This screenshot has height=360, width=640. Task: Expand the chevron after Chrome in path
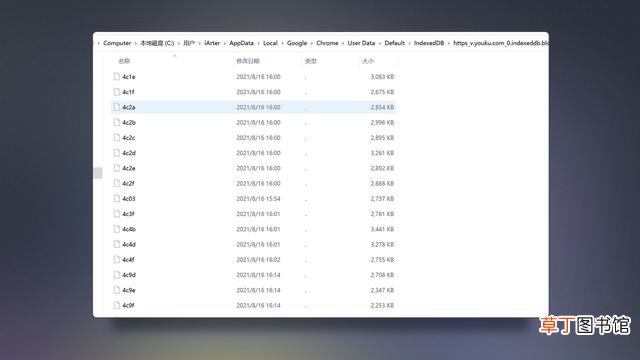343,43
